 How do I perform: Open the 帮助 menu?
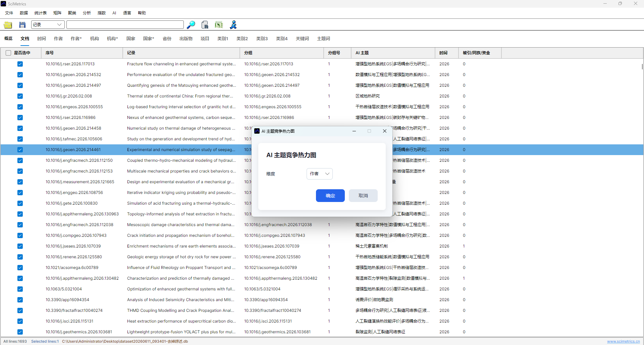tap(142, 13)
